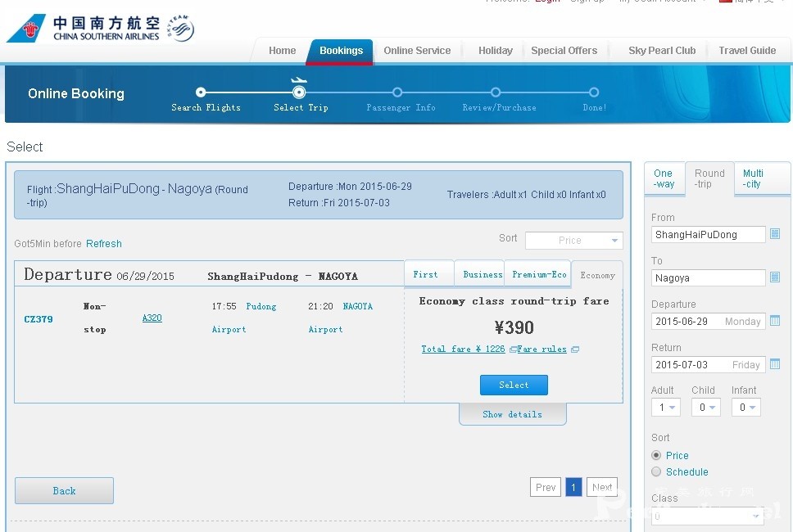Open flight CZ379 link
The height and width of the screenshot is (532, 793).
(39, 319)
